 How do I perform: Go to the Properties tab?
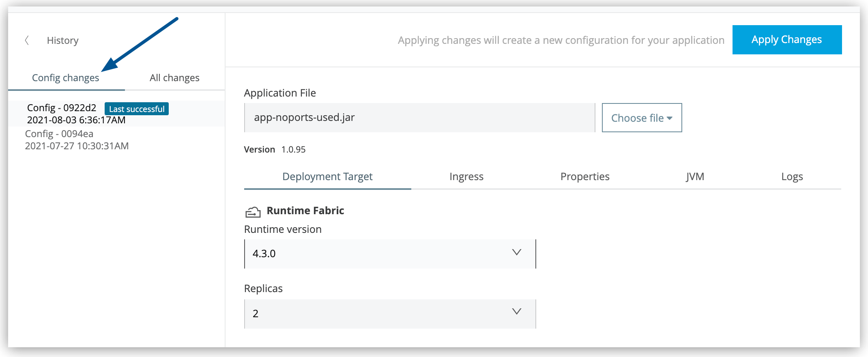click(585, 177)
